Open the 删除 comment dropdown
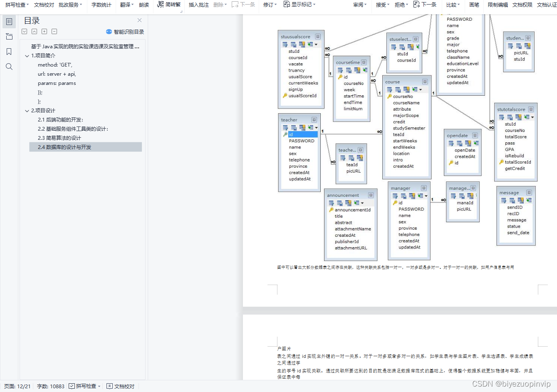Viewport: 557px width, 392px height. point(220,5)
